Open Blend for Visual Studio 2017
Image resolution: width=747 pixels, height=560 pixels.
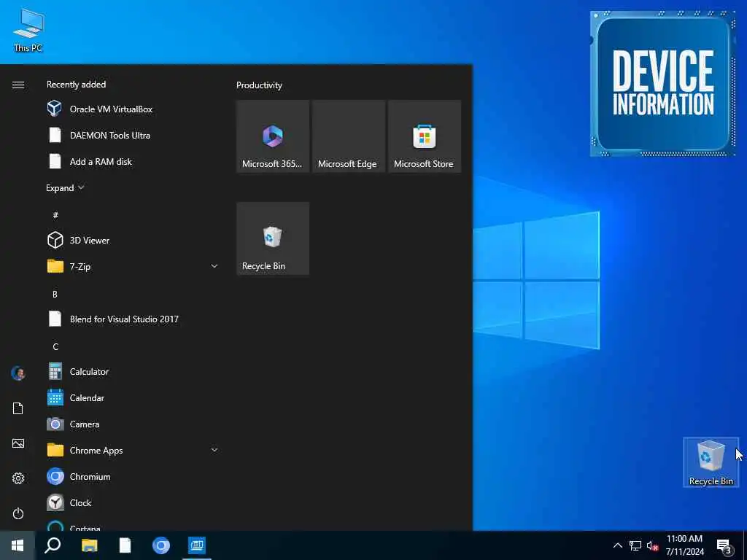click(x=133, y=319)
